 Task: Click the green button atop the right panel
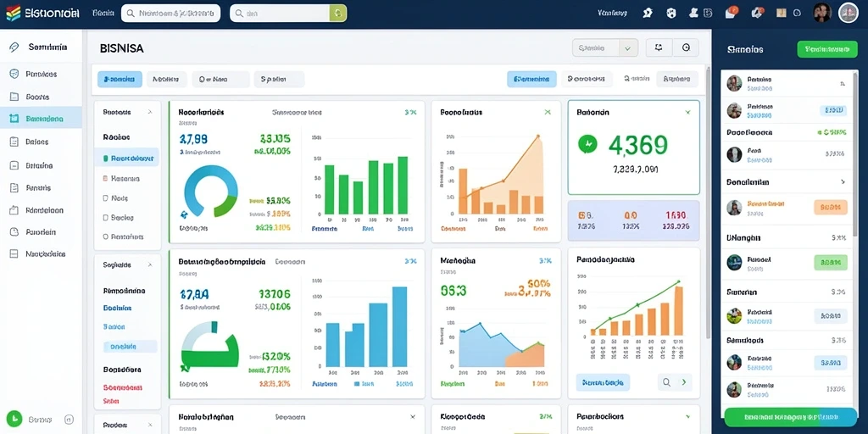823,48
